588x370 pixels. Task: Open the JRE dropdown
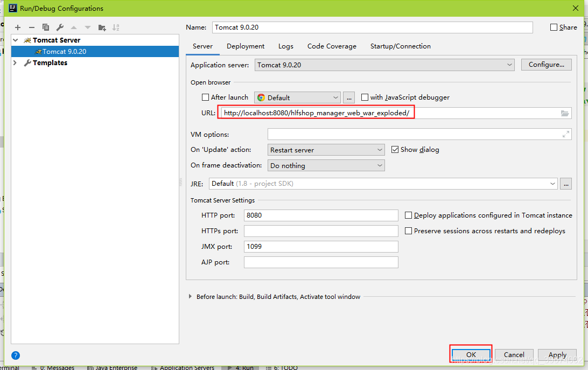pos(383,184)
